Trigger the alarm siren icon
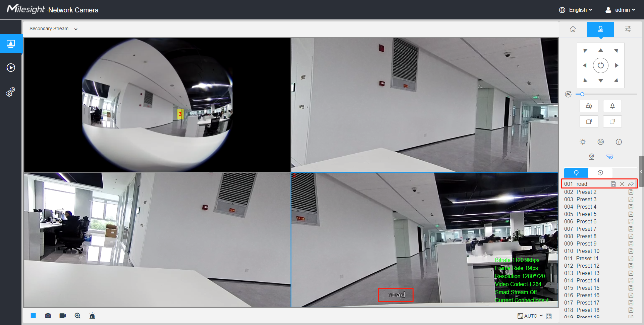Viewport: 644px width, 325px height. pyautogui.click(x=92, y=316)
